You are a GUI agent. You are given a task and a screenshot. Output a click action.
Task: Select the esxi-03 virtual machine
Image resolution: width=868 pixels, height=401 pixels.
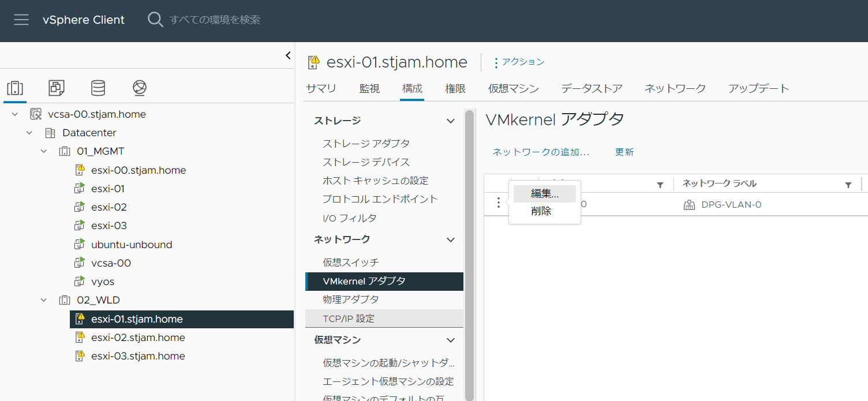(109, 226)
